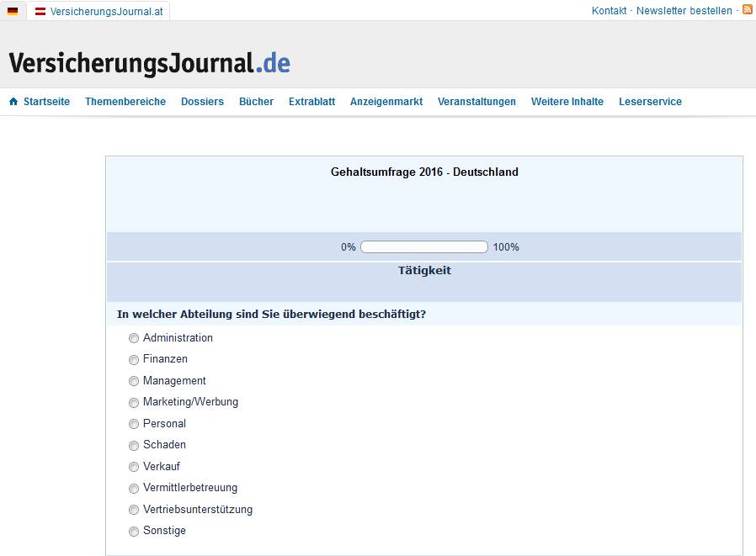Select the Administration radio button
This screenshot has width=756, height=556.
[134, 338]
